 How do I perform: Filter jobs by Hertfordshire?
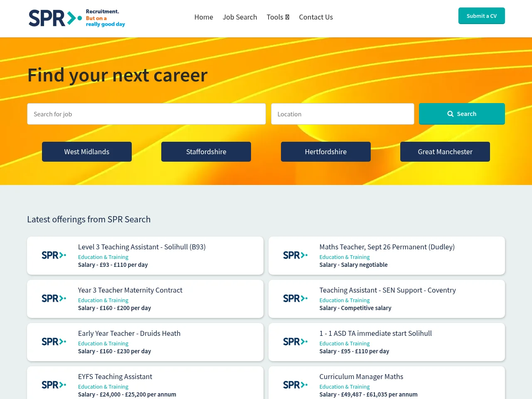326,152
